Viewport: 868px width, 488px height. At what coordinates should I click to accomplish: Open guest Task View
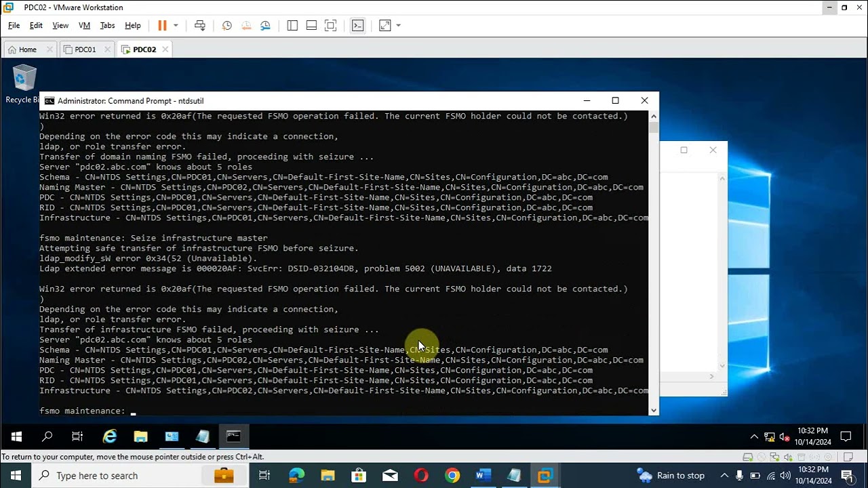click(77, 436)
